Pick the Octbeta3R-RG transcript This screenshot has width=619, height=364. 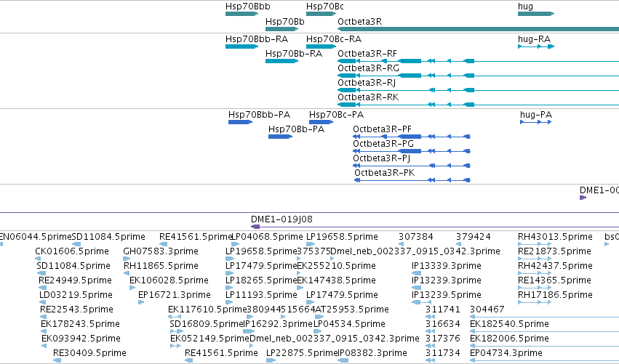478,76
